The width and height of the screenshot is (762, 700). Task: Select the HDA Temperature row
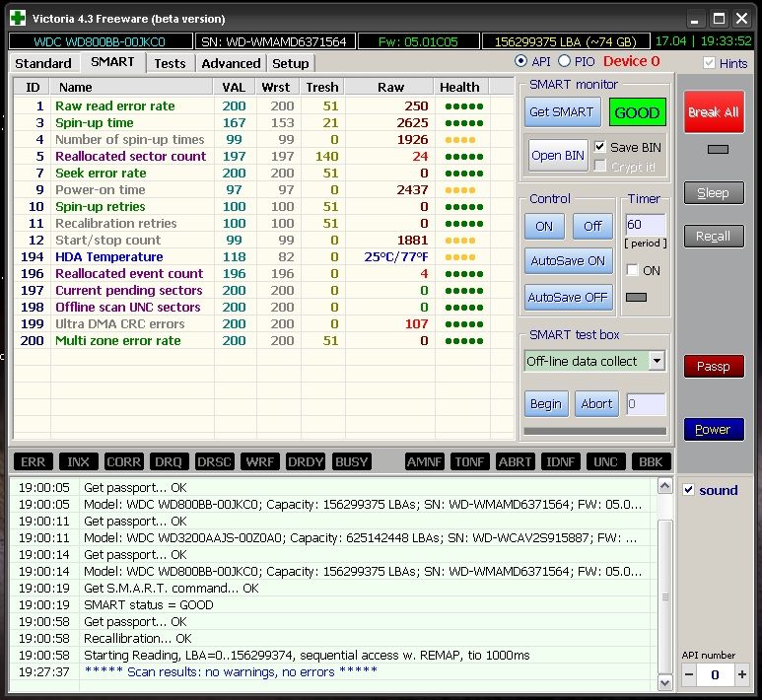pyautogui.click(x=263, y=256)
